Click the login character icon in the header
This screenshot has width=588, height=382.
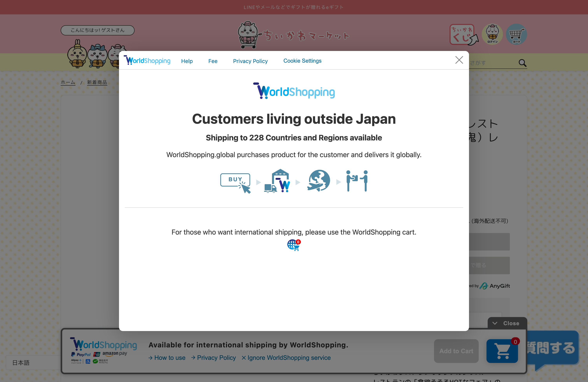492,34
